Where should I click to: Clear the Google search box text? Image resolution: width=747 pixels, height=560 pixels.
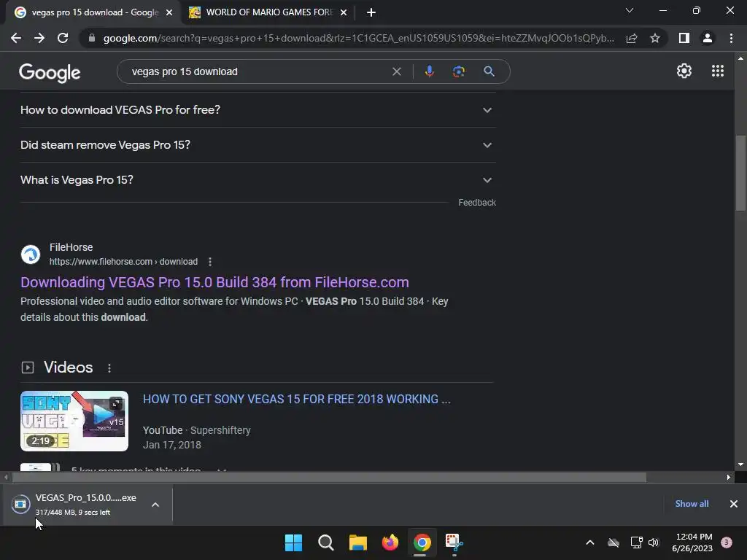396,71
